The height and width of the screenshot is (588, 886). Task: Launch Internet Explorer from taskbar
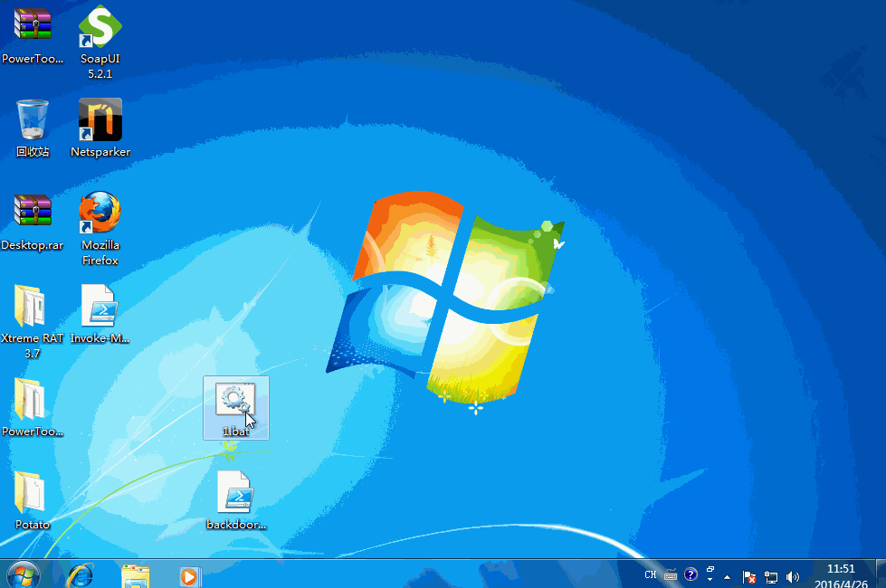(x=81, y=575)
